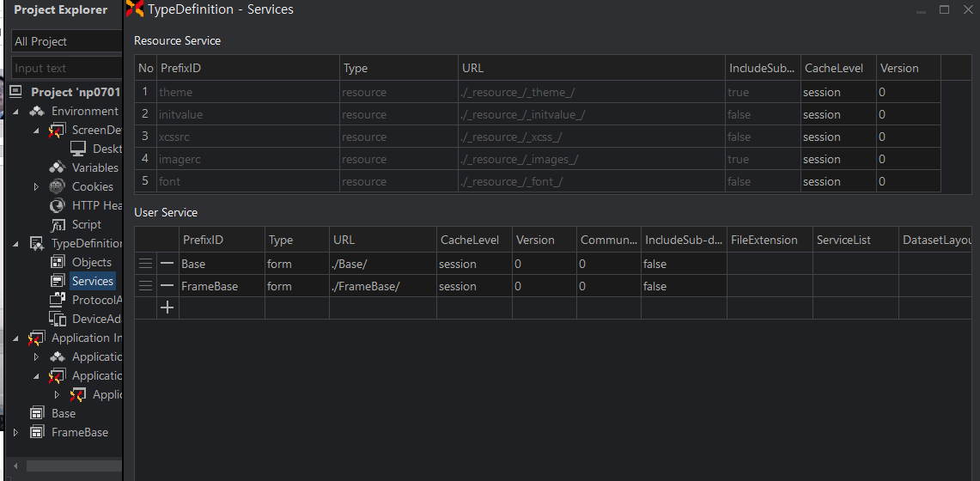The image size is (980, 481).
Task: Expand the FrameBase tree node
Action: click(16, 432)
